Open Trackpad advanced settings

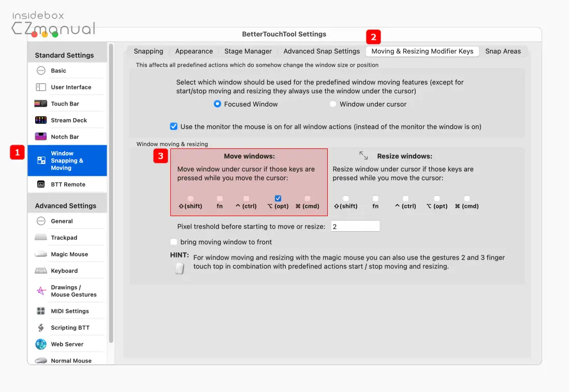pos(67,237)
